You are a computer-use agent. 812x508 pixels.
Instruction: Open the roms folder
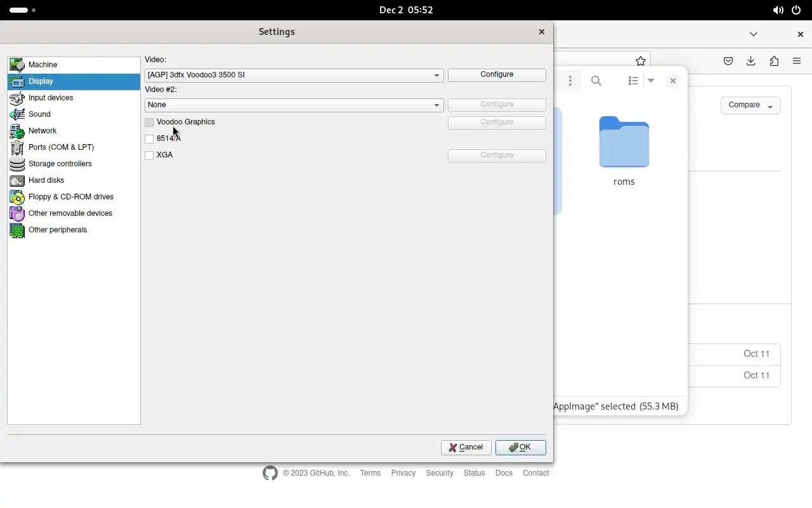point(624,151)
